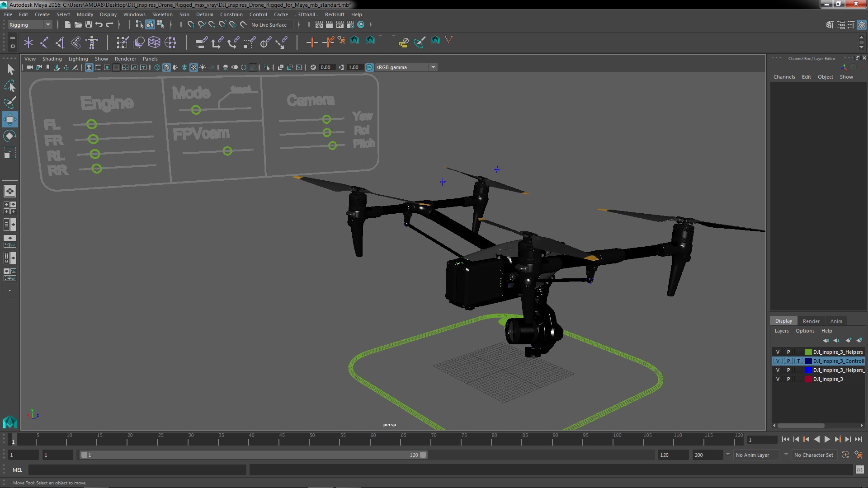Screen dimensions: 868x488
Task: Toggle Snap to Grids icon
Action: (x=191, y=25)
